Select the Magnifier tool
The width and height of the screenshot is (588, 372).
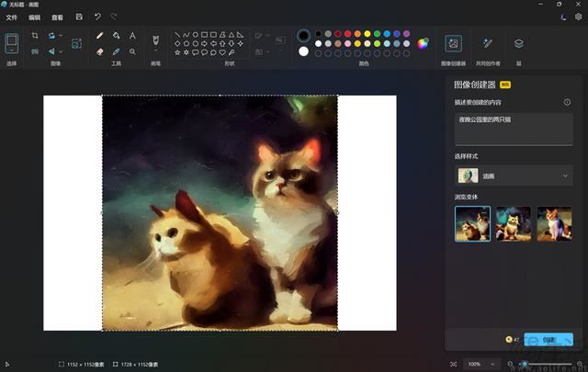pos(132,51)
